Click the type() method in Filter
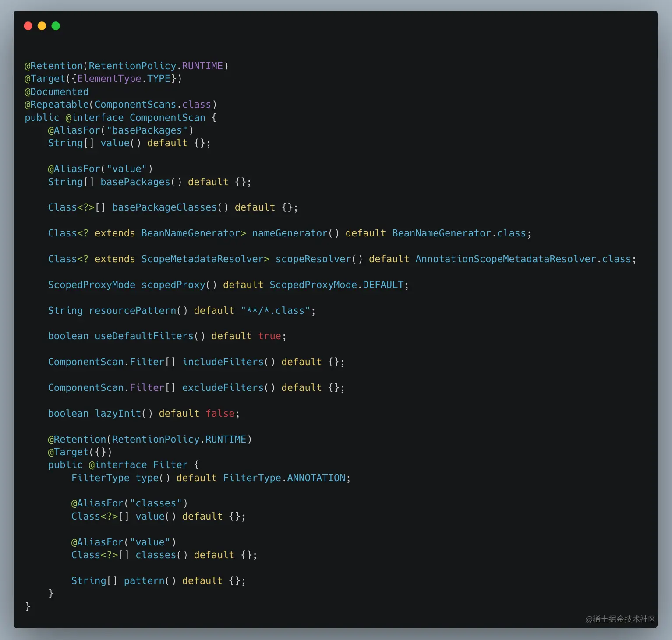Screen dimensions: 672x640 pyautogui.click(x=153, y=478)
